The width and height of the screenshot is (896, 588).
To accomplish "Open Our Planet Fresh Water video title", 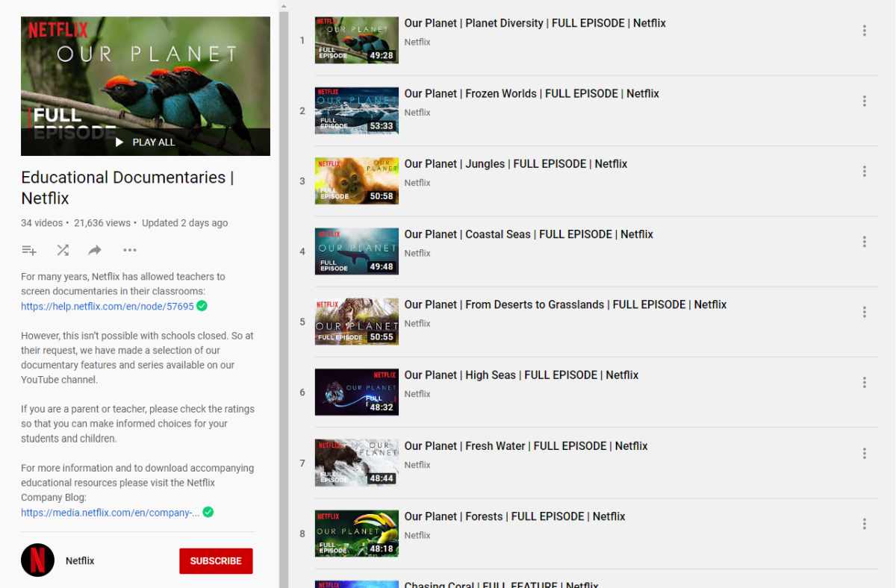I will click(x=526, y=445).
